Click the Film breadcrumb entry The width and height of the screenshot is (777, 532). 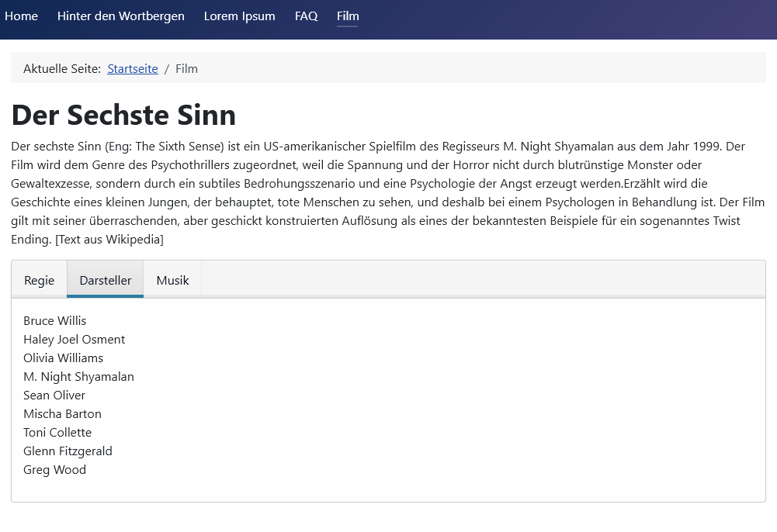tap(186, 69)
